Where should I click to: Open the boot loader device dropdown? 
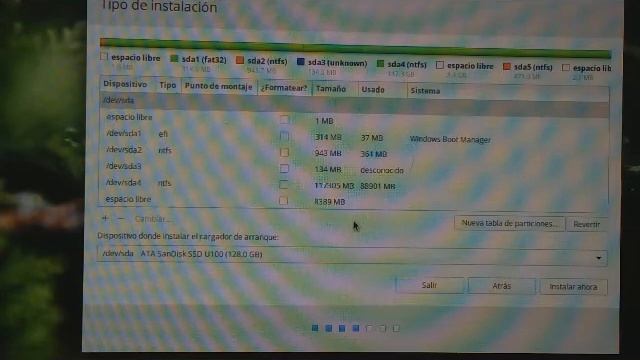coord(352,256)
